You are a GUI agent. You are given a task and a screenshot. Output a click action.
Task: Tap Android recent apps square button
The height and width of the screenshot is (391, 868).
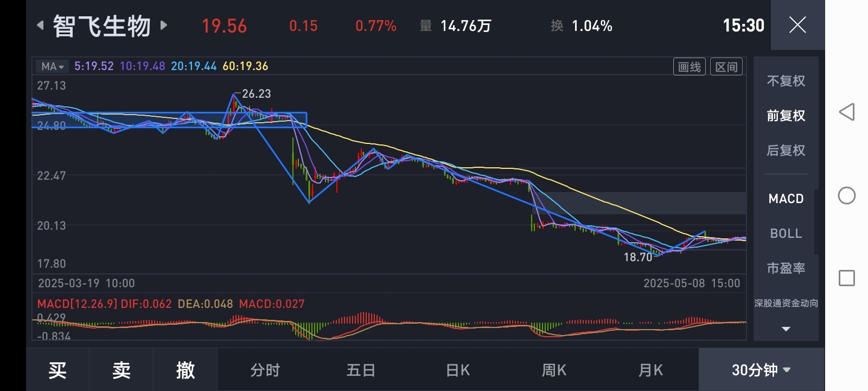click(847, 278)
